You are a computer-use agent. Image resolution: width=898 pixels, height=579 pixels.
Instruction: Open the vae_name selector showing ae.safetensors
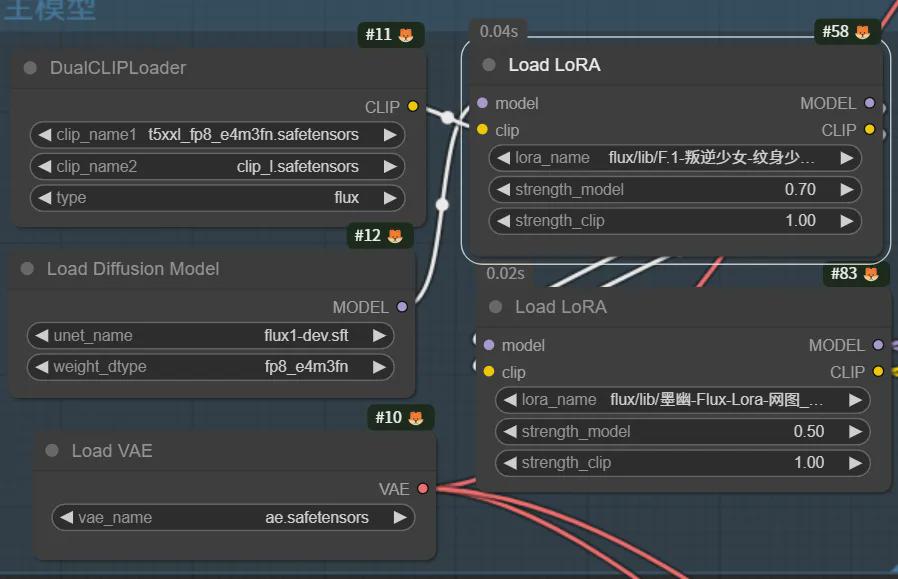(x=232, y=518)
